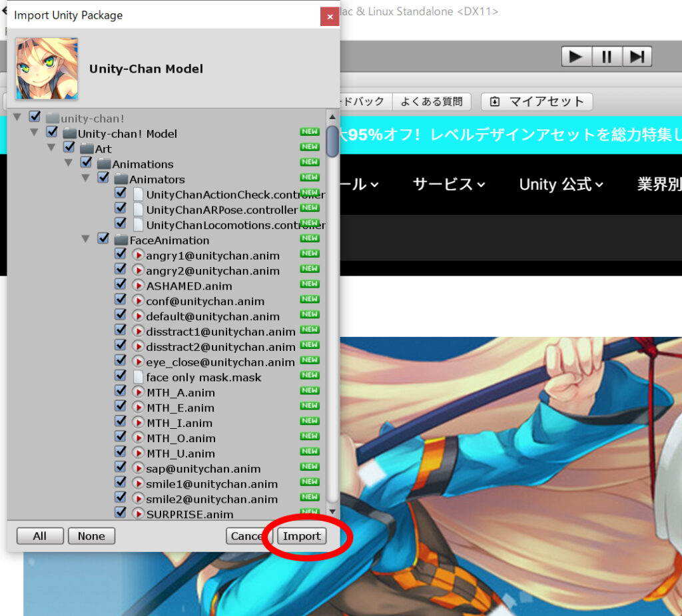The width and height of the screenshot is (682, 616).
Task: Click the scroll down arrow in file list
Action: (332, 511)
